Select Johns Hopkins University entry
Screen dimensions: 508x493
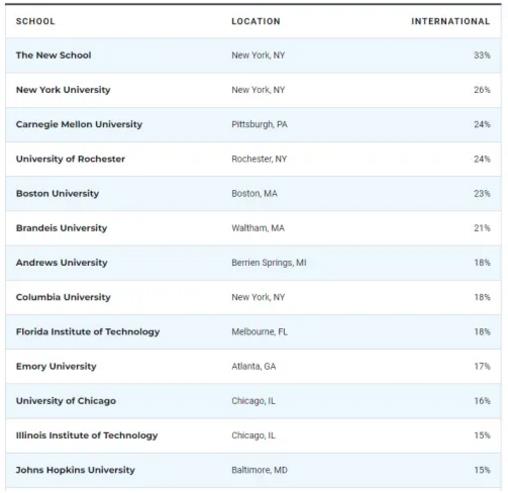point(75,470)
